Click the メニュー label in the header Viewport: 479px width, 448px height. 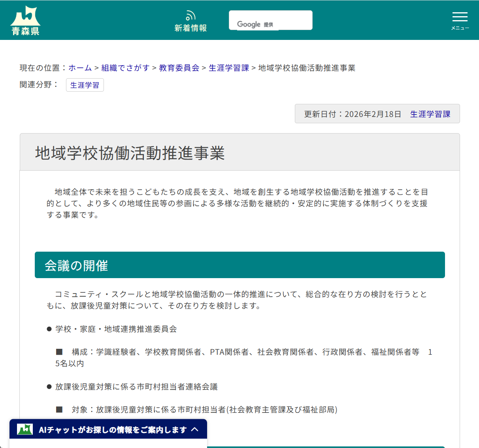coord(460,28)
